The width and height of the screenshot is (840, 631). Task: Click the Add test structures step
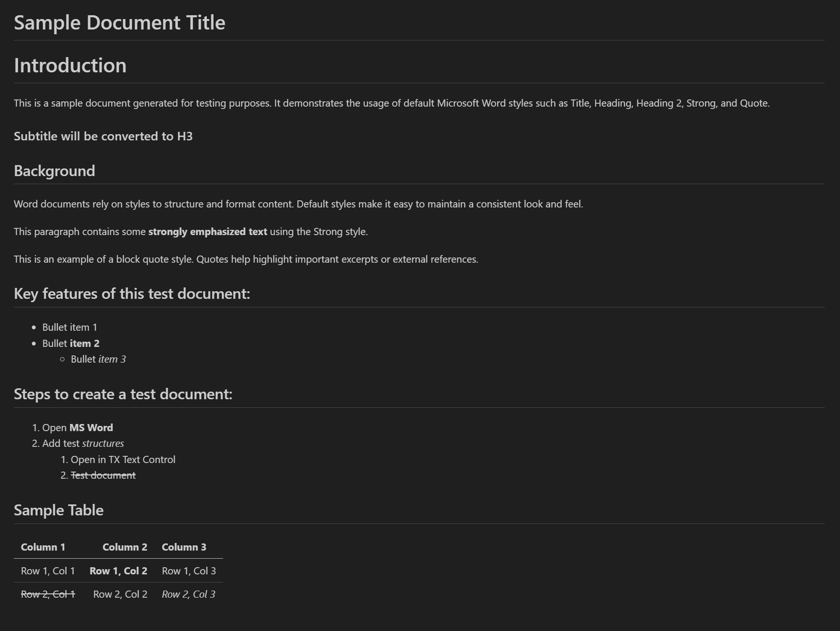click(82, 443)
